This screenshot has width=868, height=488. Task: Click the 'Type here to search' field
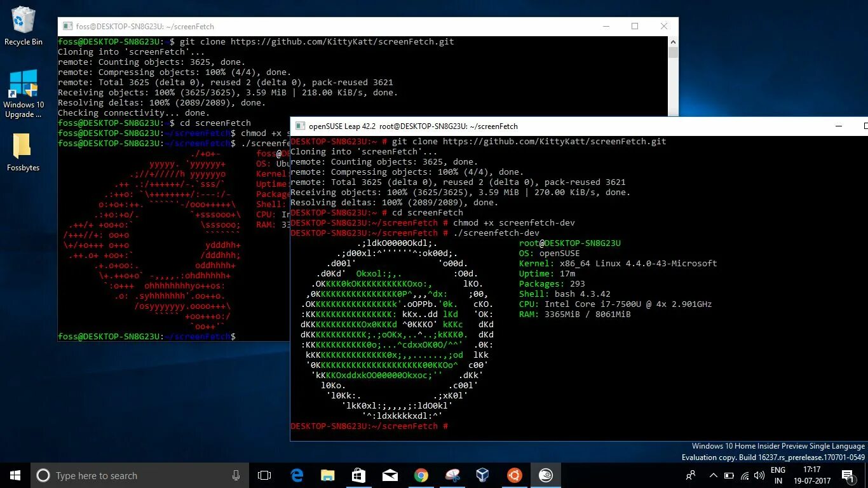[140, 475]
